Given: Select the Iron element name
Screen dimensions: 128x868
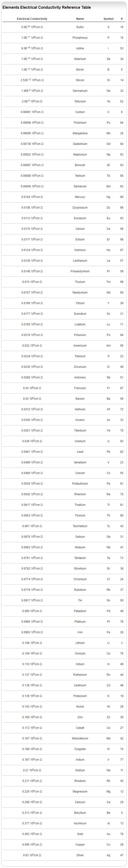Looking at the screenshot, I should [x=80, y=632].
